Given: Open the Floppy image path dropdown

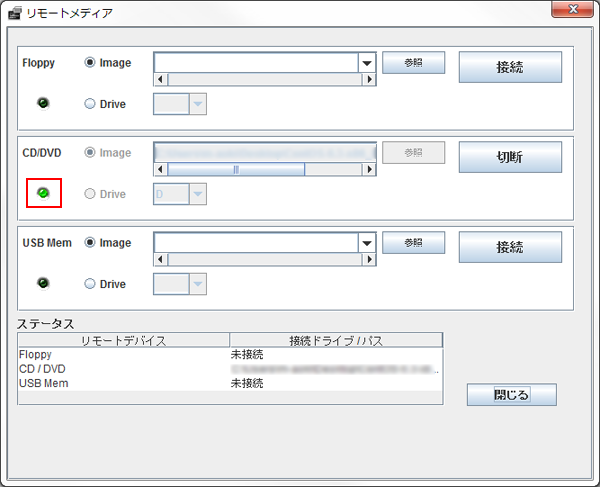Looking at the screenshot, I should click(x=367, y=63).
